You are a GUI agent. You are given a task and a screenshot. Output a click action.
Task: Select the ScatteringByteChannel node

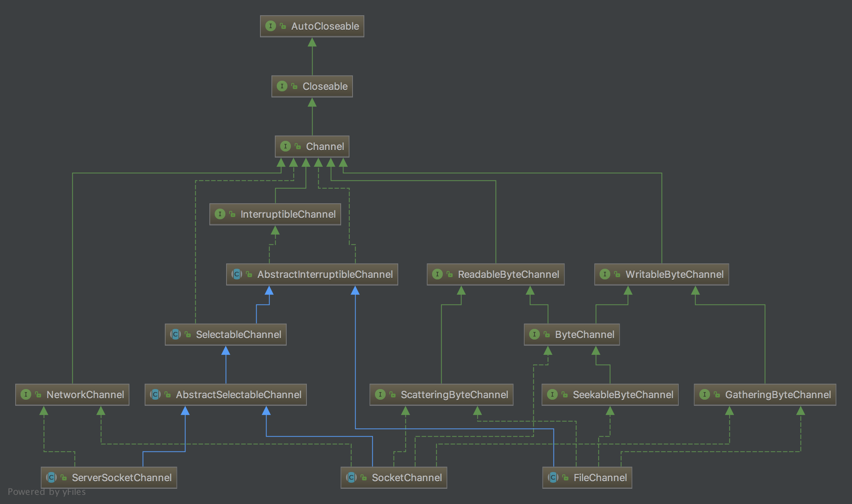click(x=454, y=395)
